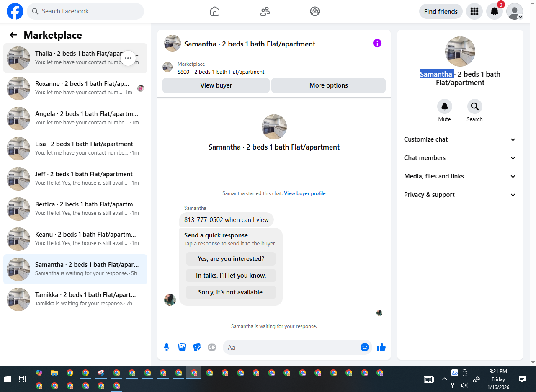Click the Aa message input box
The width and height of the screenshot is (536, 392).
(292, 347)
